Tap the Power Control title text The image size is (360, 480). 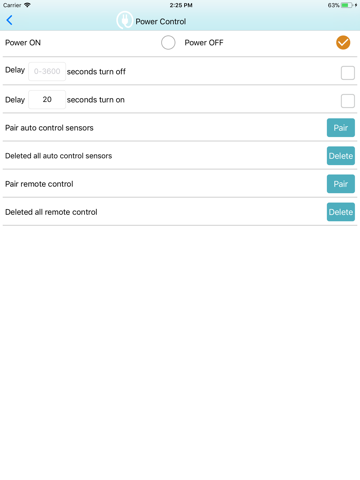click(161, 22)
